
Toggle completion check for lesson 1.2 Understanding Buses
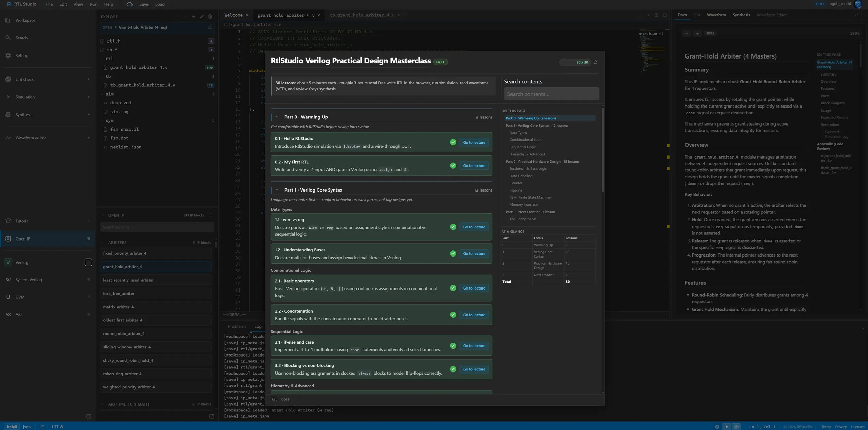tap(453, 253)
